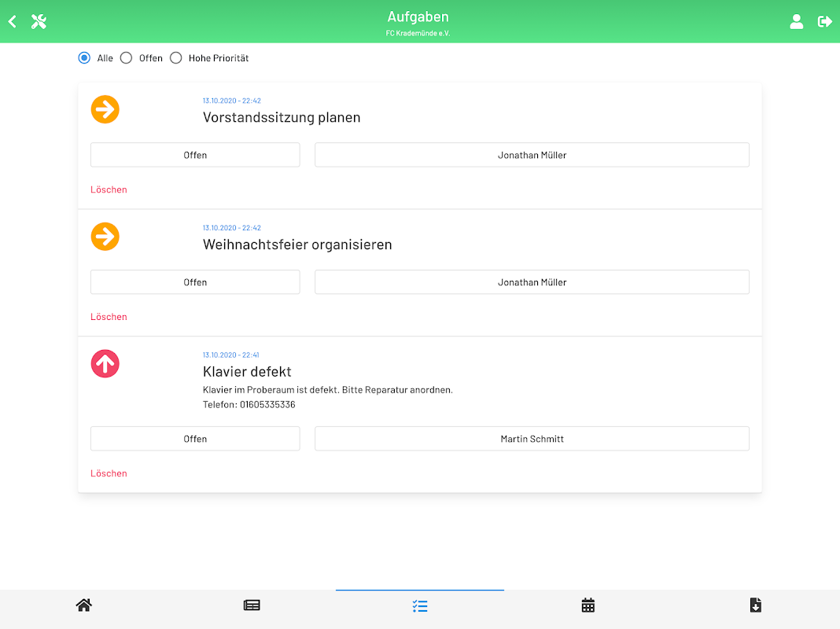Open the calendar tab icon
Image resolution: width=840 pixels, height=629 pixels.
(588, 605)
